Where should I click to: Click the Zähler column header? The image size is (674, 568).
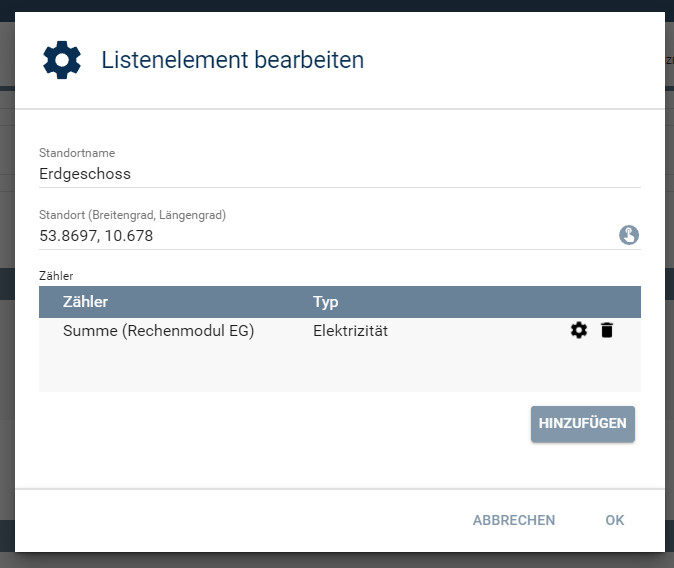[x=85, y=301]
